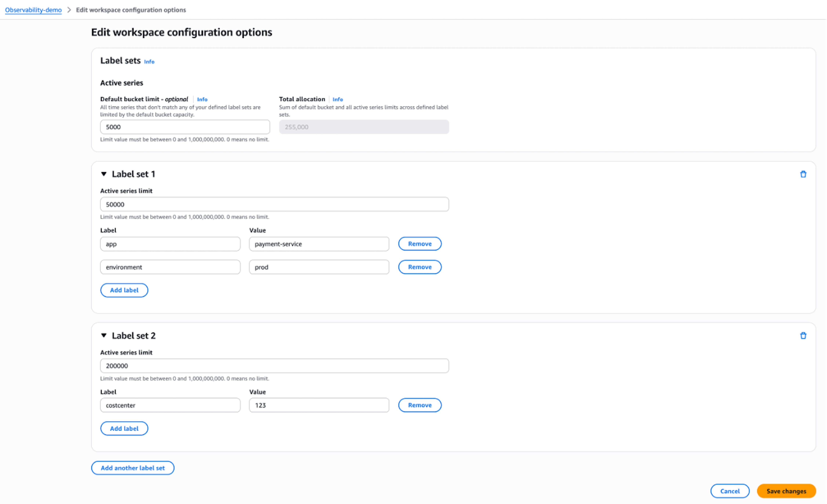This screenshot has width=827, height=504.
Task: Click the Active series limit field showing 50000
Action: tap(274, 204)
